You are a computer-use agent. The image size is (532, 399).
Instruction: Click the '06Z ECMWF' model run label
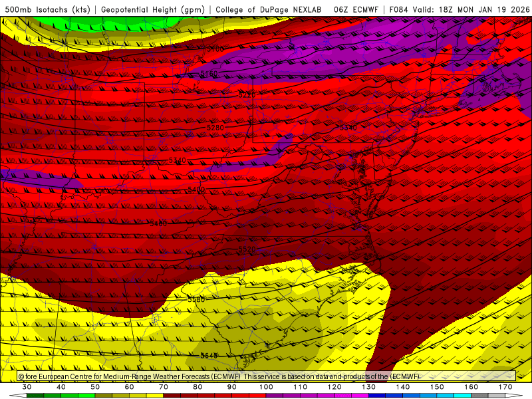356,9
